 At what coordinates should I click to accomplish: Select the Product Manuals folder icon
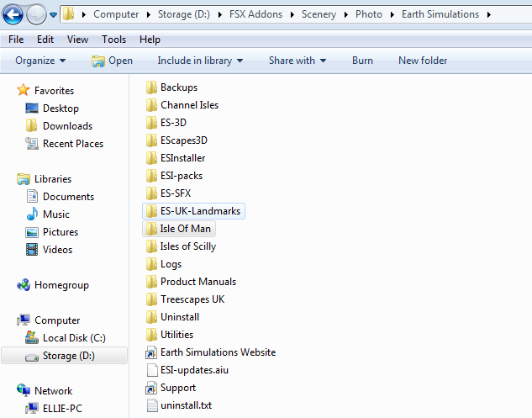click(151, 282)
